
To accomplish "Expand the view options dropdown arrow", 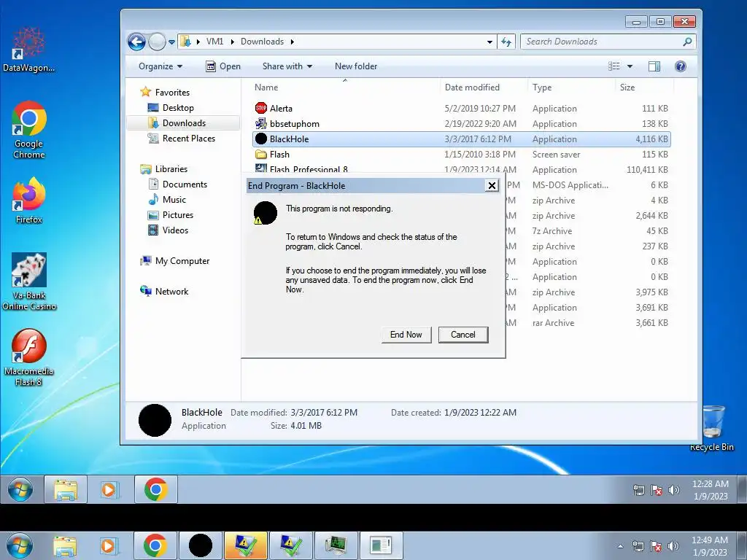I will pyautogui.click(x=630, y=66).
